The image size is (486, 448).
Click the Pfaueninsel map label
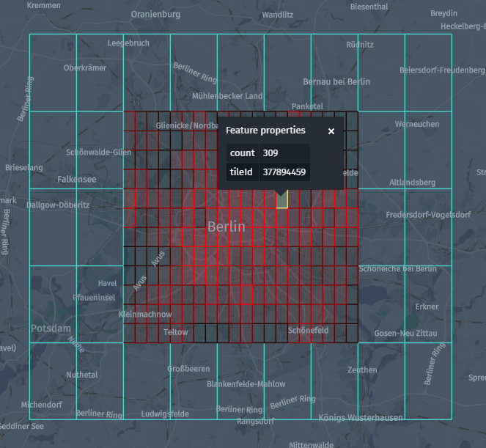[94, 298]
